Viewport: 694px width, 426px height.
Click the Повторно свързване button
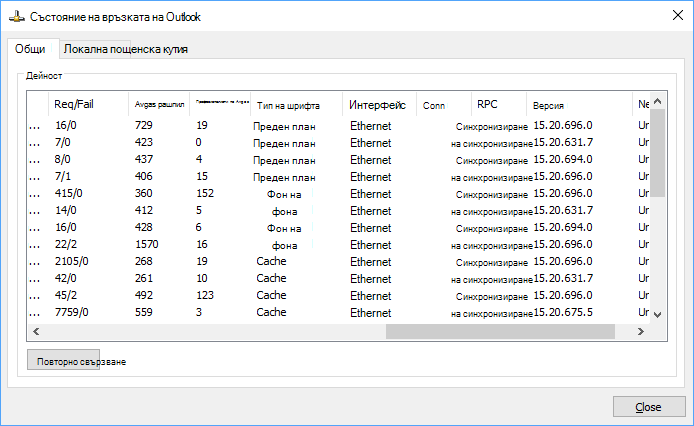(x=63, y=360)
